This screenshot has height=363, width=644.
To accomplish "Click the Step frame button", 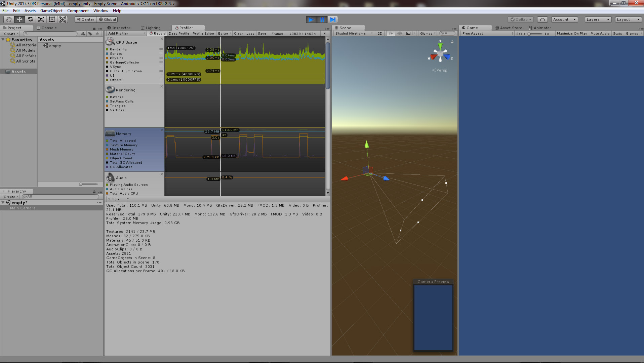I will [x=332, y=19].
